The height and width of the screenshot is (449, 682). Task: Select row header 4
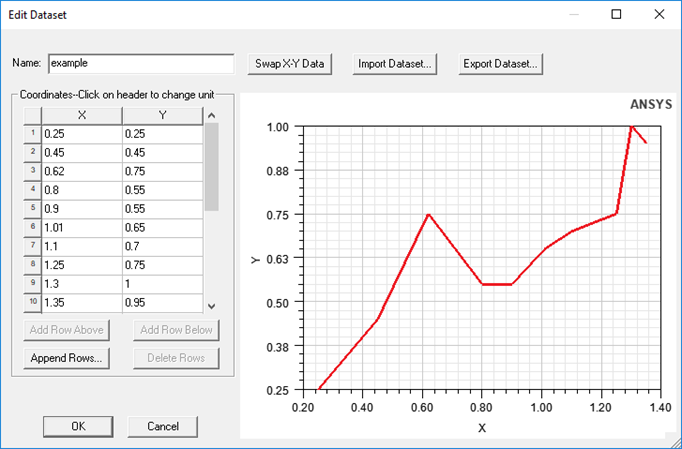coord(33,190)
